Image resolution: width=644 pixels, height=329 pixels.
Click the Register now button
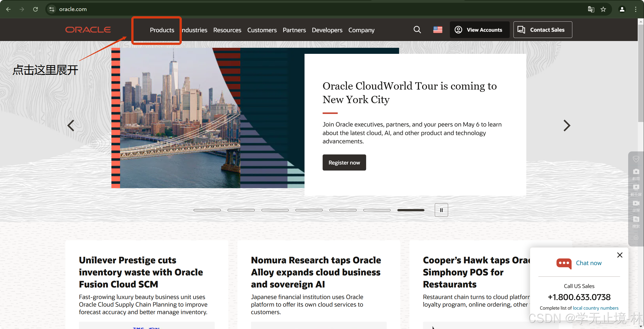point(344,162)
